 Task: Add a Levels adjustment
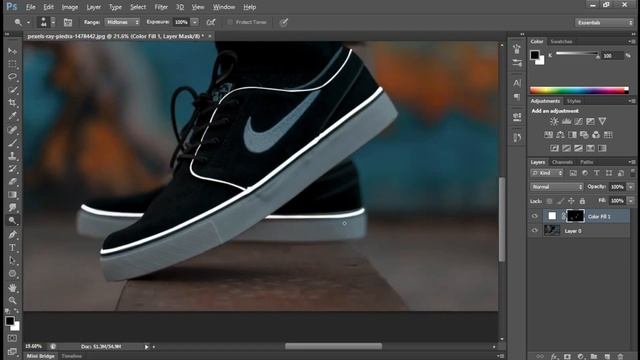click(x=567, y=121)
